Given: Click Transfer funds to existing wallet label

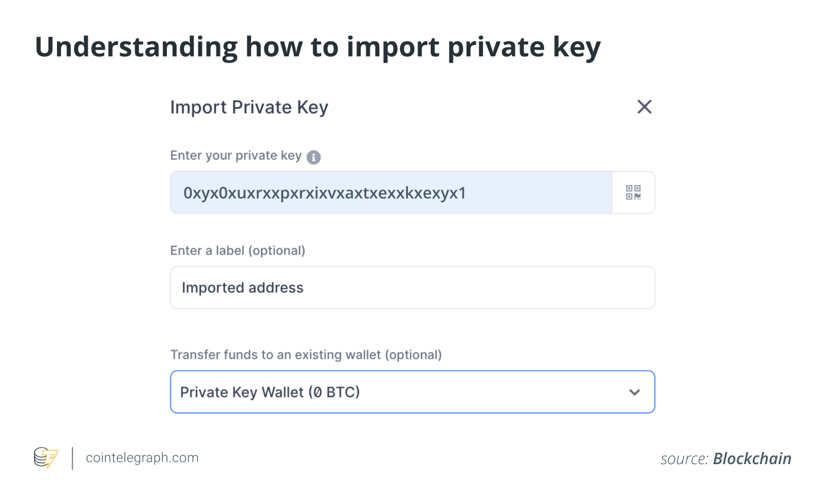Looking at the screenshot, I should coord(306,355).
